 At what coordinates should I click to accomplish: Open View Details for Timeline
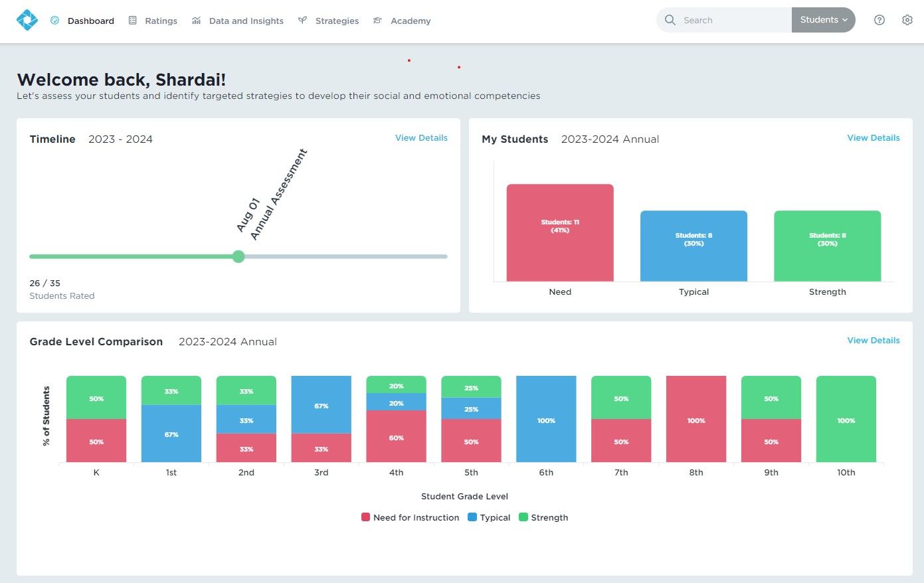click(x=421, y=137)
